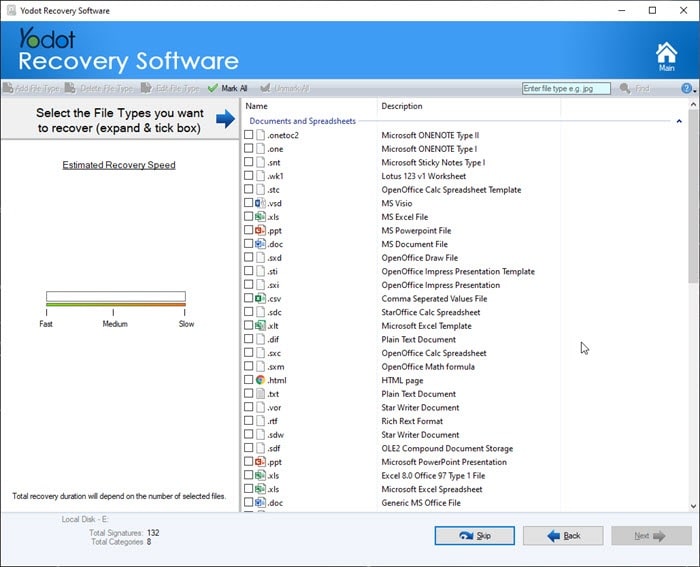Collapse Documents and Spreadsheets category
This screenshot has width=700, height=567.
point(679,121)
